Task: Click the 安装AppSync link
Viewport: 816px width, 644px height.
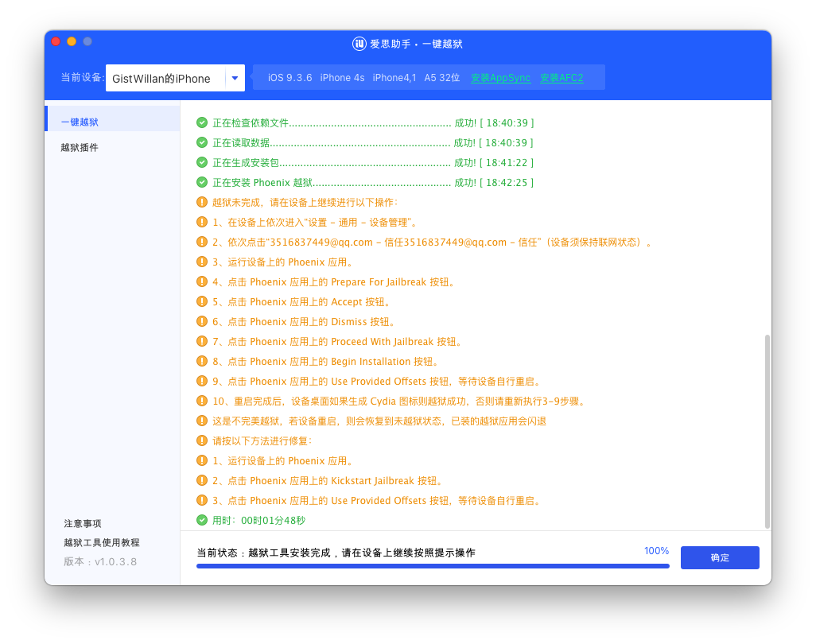Action: (x=500, y=77)
